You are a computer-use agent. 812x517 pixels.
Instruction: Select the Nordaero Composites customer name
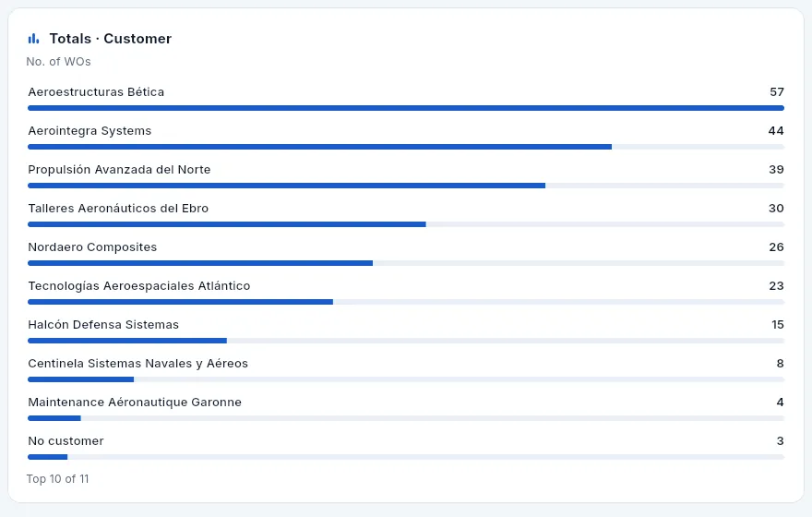tap(92, 247)
